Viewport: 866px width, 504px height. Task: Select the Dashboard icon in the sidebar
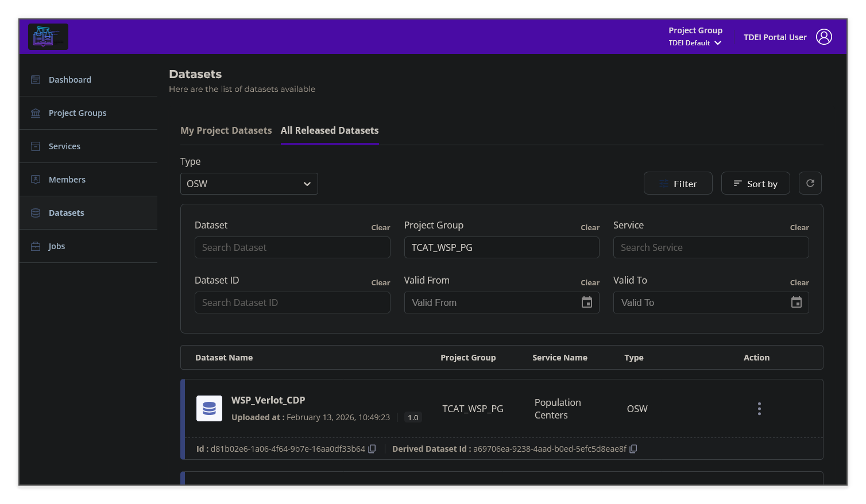pos(36,79)
